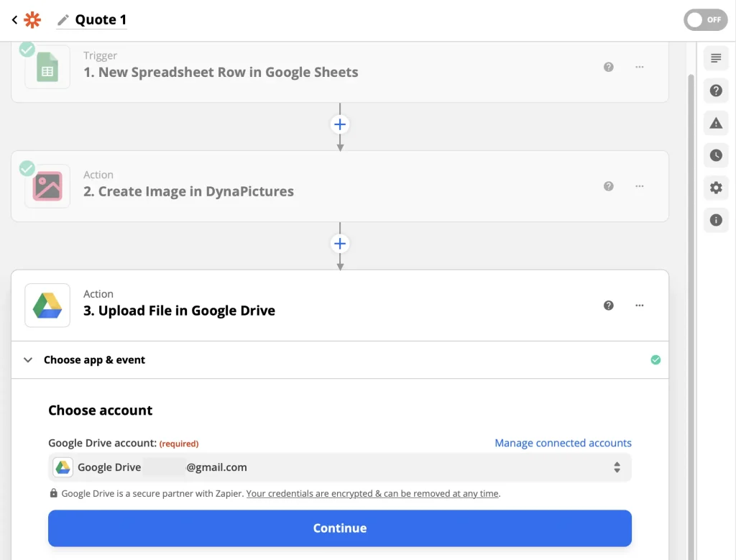Click the green check beside Choose app & event
Screen dimensions: 736x560
(x=655, y=360)
